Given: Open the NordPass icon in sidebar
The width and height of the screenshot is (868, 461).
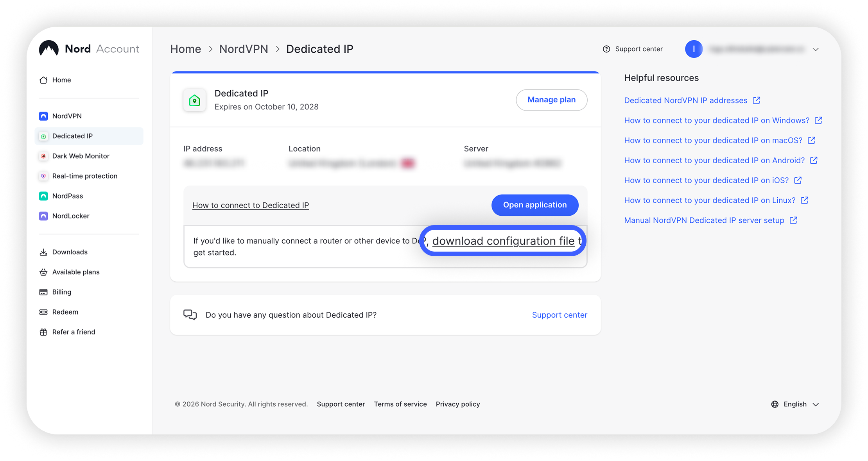Looking at the screenshot, I should [x=43, y=196].
